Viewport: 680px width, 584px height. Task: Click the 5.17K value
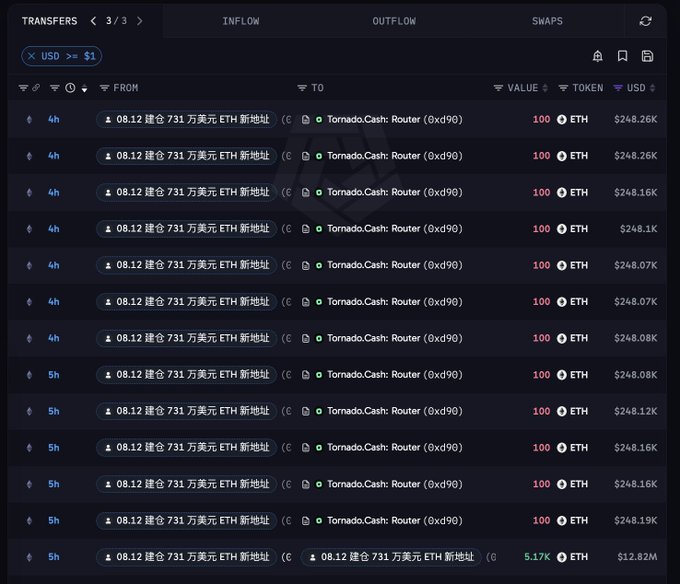(x=537, y=557)
